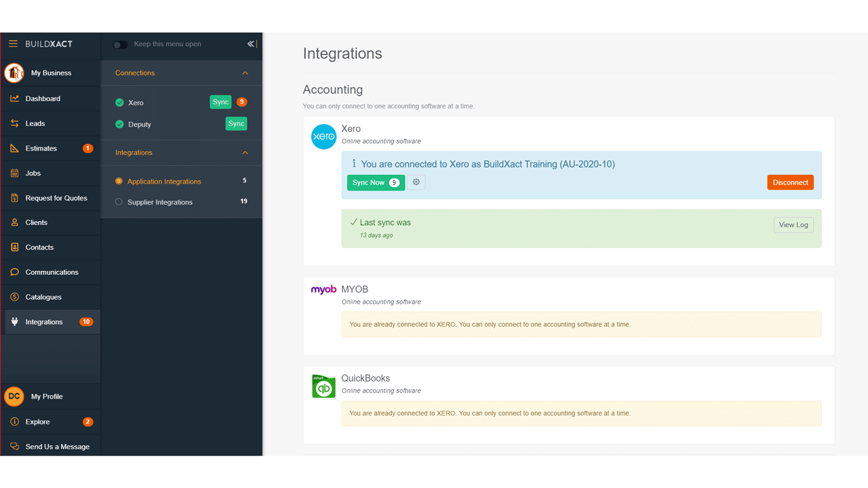Open Request for Quotes menu item
Image resolution: width=868 pixels, height=488 pixels.
[56, 198]
